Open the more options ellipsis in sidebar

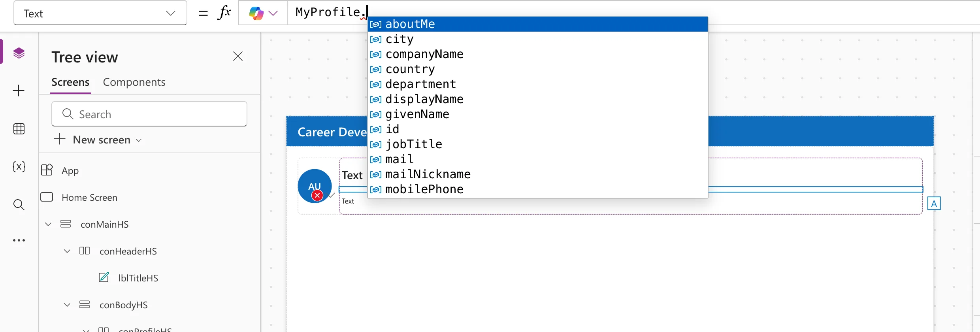pos(19,240)
